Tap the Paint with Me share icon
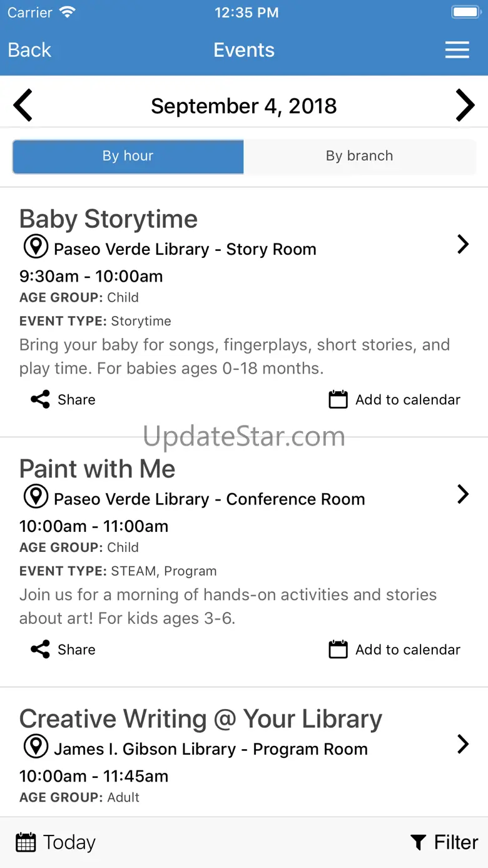 tap(41, 650)
